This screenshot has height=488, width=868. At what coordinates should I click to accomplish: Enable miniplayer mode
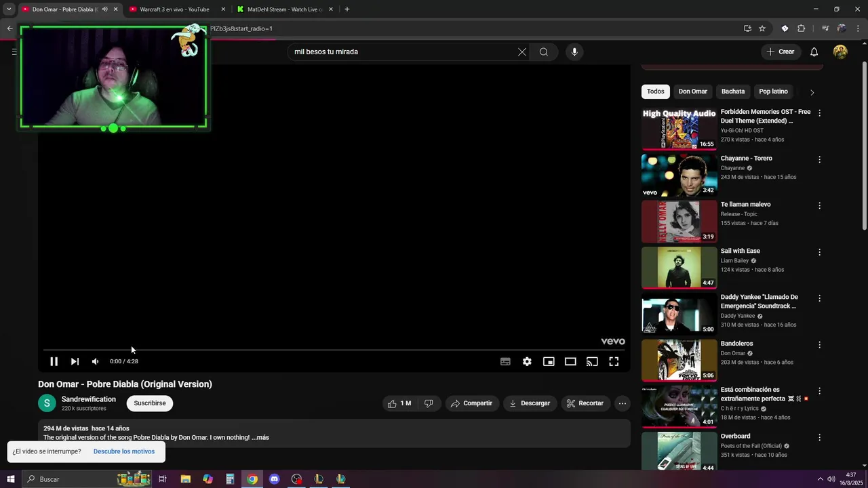(x=549, y=361)
